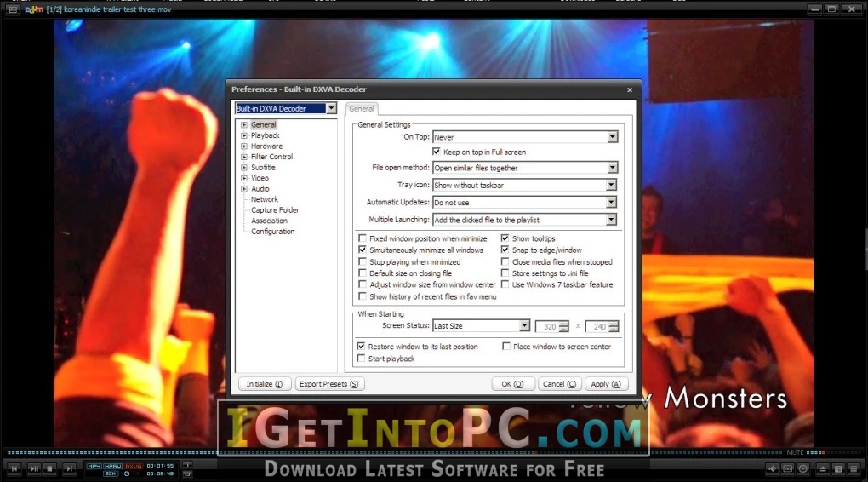Click the stop playback button
The width and height of the screenshot is (868, 482).
(49, 468)
